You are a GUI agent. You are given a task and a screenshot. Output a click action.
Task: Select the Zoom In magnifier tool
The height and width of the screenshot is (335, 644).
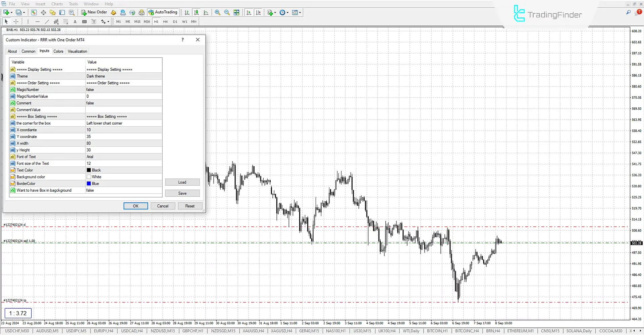(x=217, y=12)
